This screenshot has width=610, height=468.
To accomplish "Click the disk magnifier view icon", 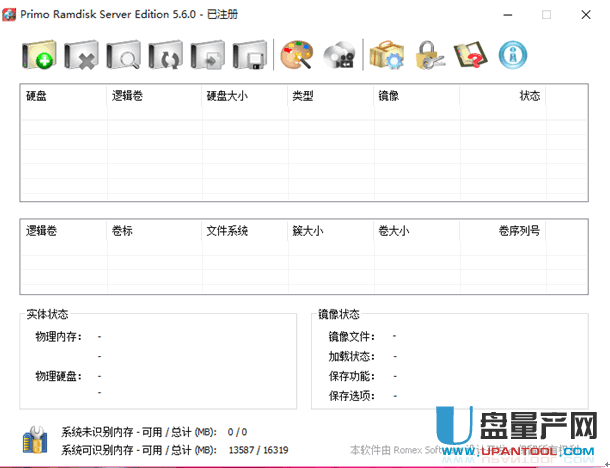I will [x=123, y=55].
